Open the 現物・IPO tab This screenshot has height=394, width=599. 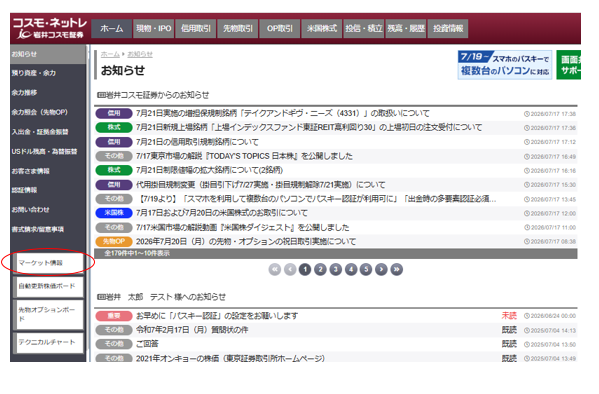tap(154, 29)
